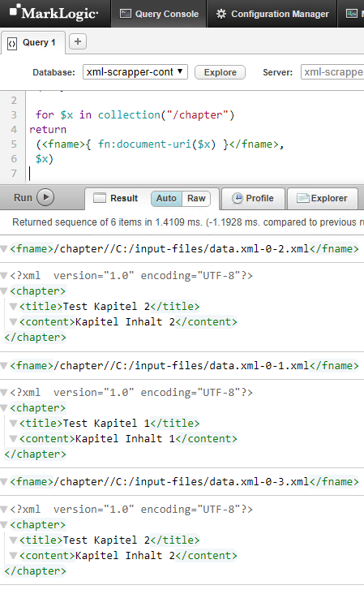The image size is (364, 594).
Task: Open Query Console via its terminal icon
Action: tap(125, 14)
